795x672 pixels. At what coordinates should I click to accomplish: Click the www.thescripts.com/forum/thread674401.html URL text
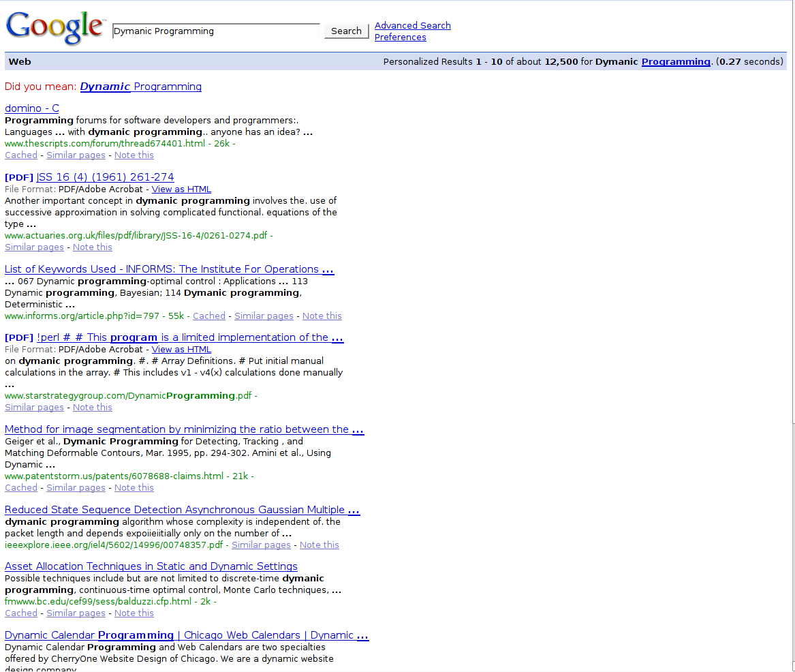[105, 144]
